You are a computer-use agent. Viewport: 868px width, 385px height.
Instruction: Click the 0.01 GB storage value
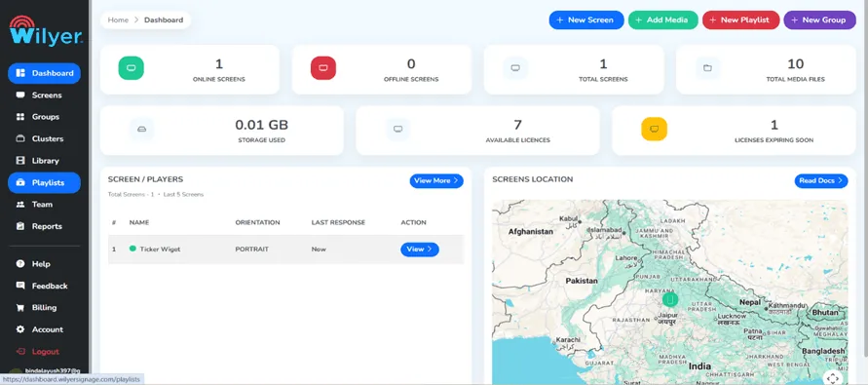pos(261,125)
